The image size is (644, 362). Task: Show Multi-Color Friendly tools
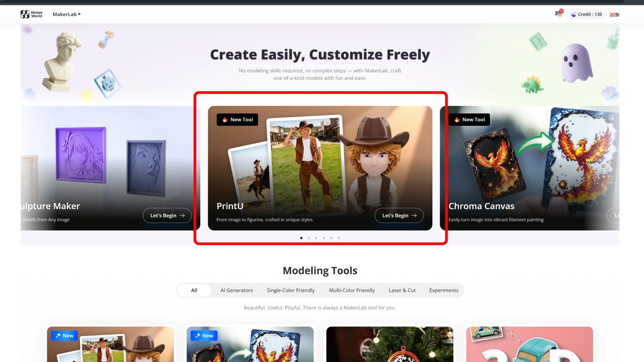[x=352, y=290]
